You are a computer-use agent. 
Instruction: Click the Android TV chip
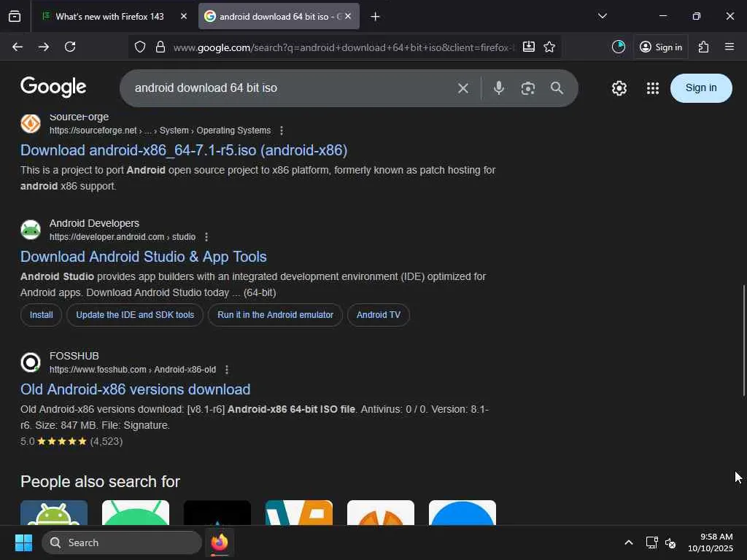point(379,315)
